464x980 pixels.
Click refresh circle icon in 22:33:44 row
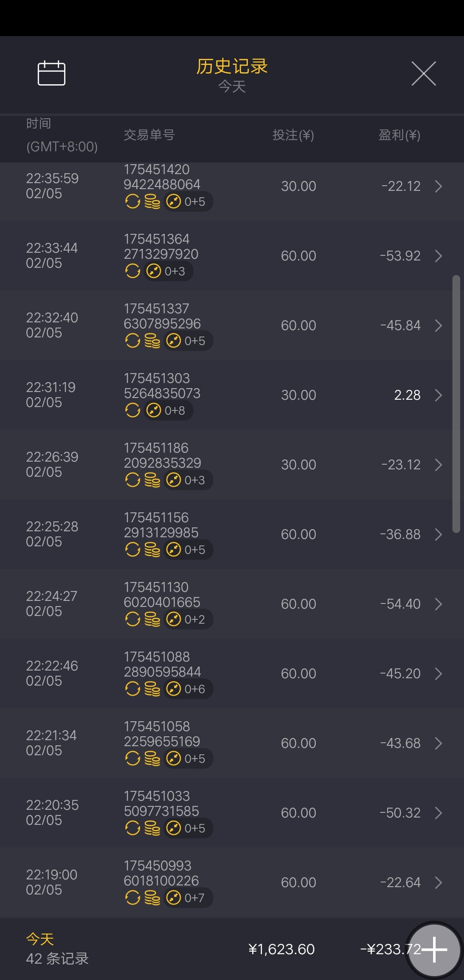pyautogui.click(x=133, y=271)
